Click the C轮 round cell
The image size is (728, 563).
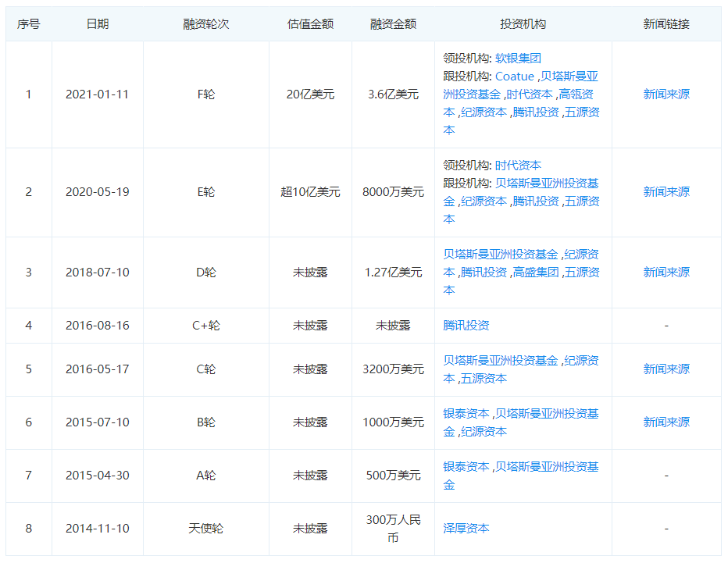pyautogui.click(x=206, y=369)
